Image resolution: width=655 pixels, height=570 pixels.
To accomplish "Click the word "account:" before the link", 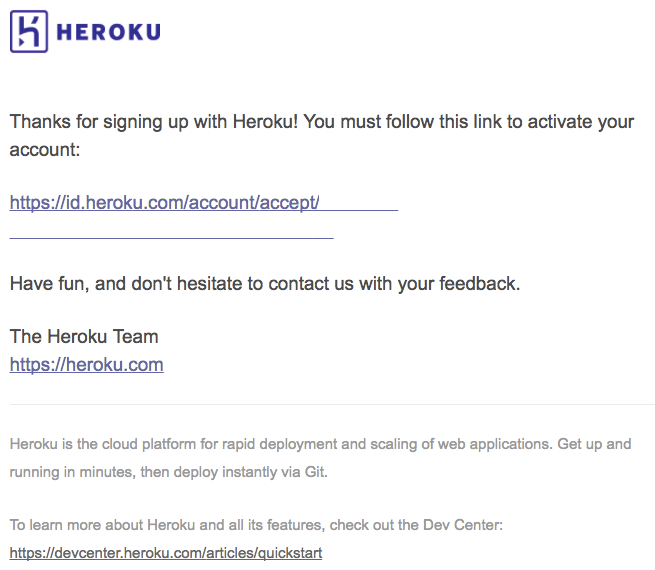I will [45, 150].
